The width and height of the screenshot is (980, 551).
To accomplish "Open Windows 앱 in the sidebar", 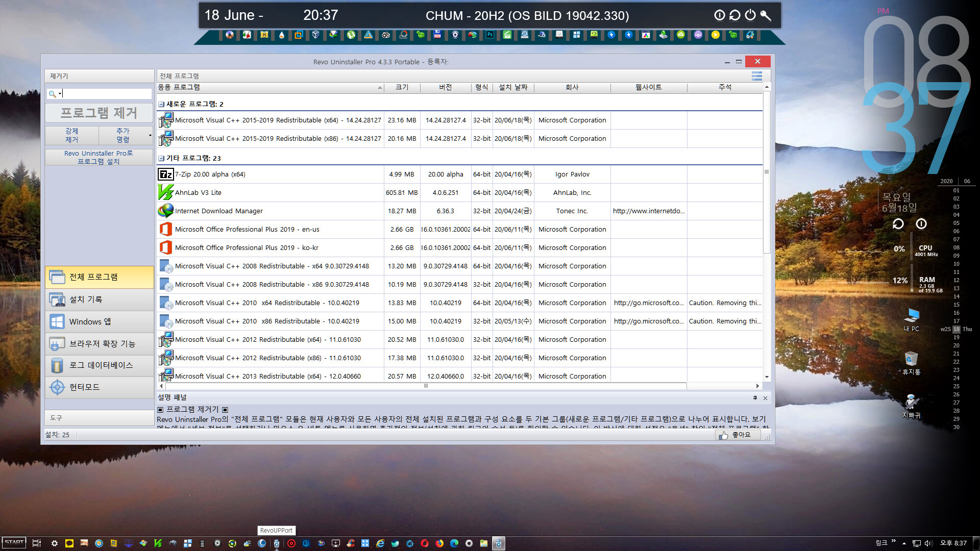I will click(99, 321).
